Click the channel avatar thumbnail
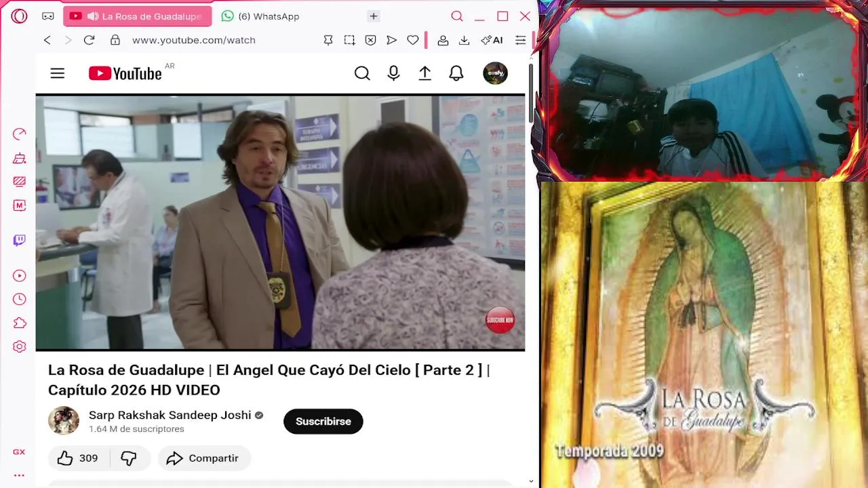The height and width of the screenshot is (488, 868). [64, 421]
